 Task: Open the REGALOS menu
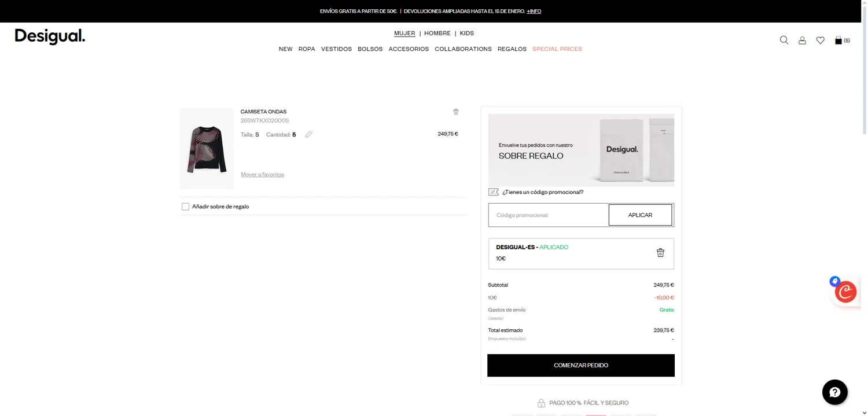point(512,49)
